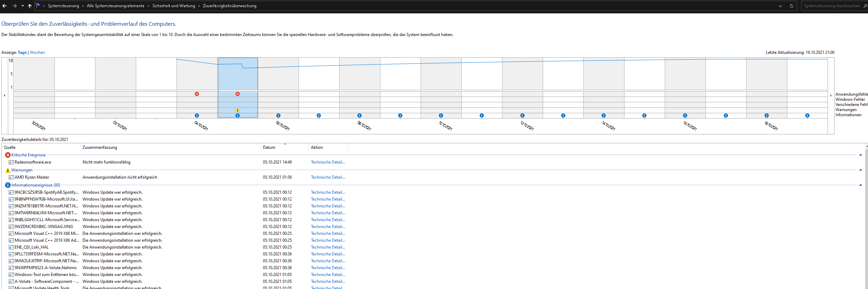Sort by Aktion column header
Screen dimensions: 868x289
coord(328,147)
